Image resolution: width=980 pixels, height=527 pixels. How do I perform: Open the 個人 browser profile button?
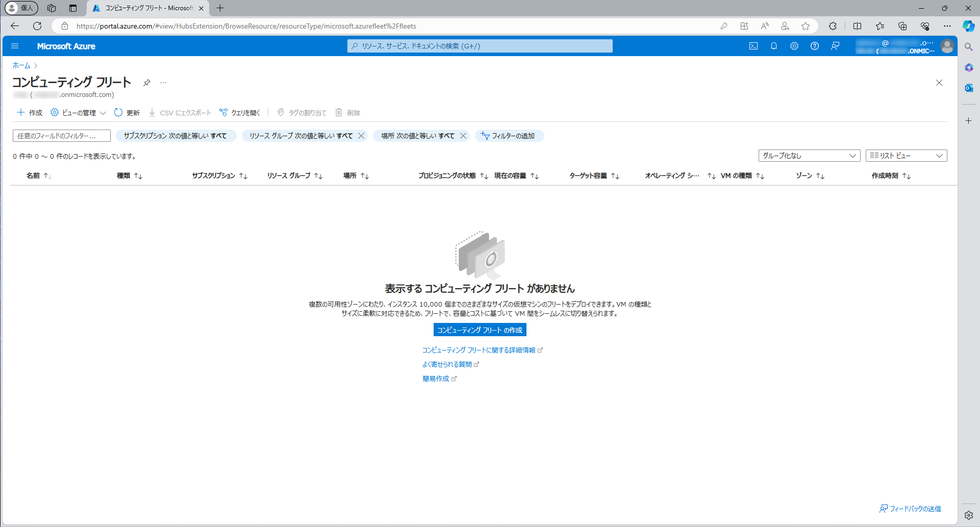tap(21, 8)
